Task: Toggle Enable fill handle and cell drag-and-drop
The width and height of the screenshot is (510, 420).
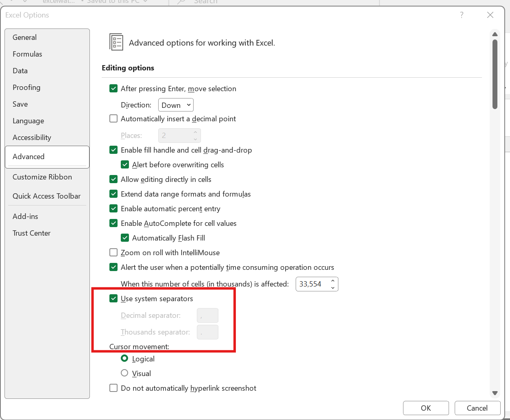Action: (x=113, y=150)
